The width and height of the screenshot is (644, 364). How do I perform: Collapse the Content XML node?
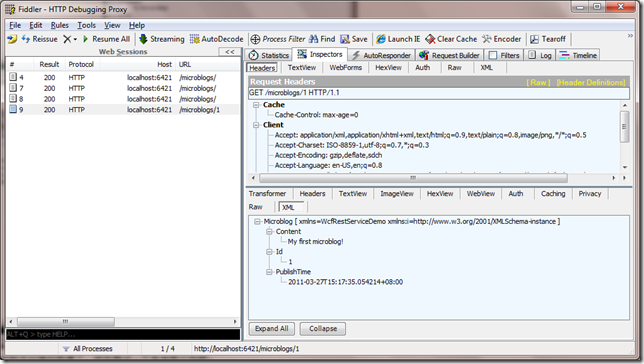coord(269,232)
